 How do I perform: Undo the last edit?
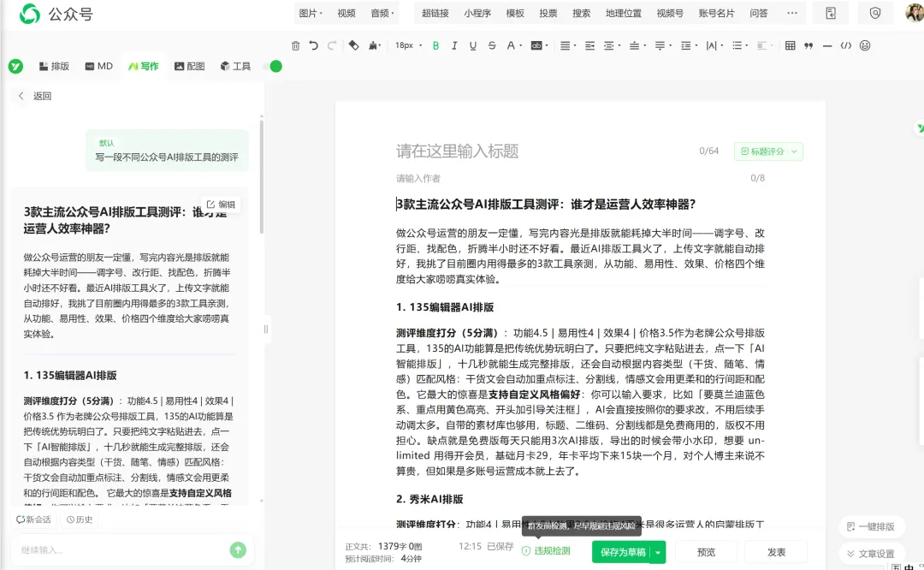pos(313,45)
